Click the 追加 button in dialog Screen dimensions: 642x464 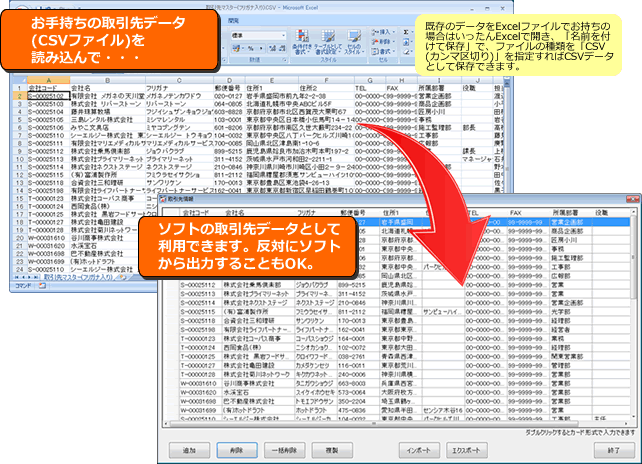pos(189,450)
